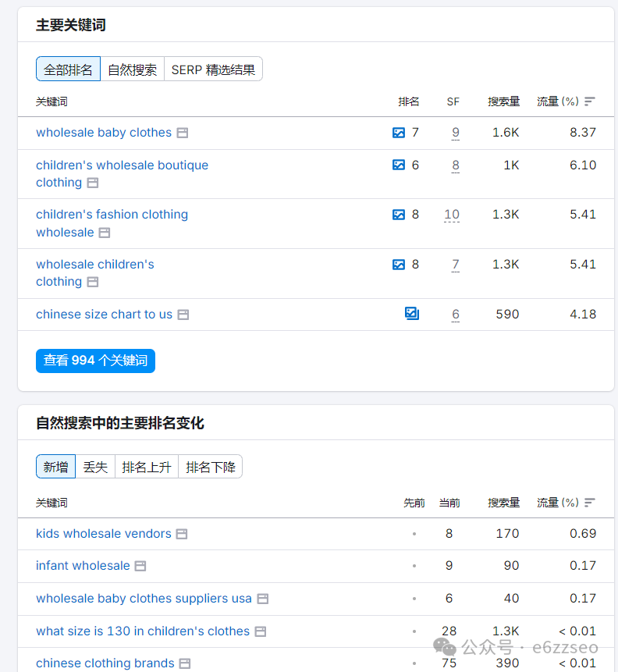618x672 pixels.
Task: Click image pack icon in chinese size chart row
Action: click(x=412, y=314)
